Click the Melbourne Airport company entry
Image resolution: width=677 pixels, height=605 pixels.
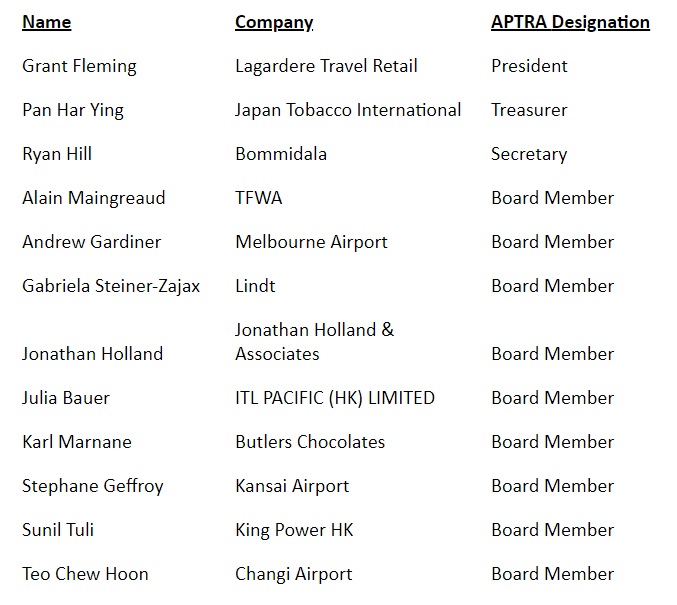pos(311,242)
